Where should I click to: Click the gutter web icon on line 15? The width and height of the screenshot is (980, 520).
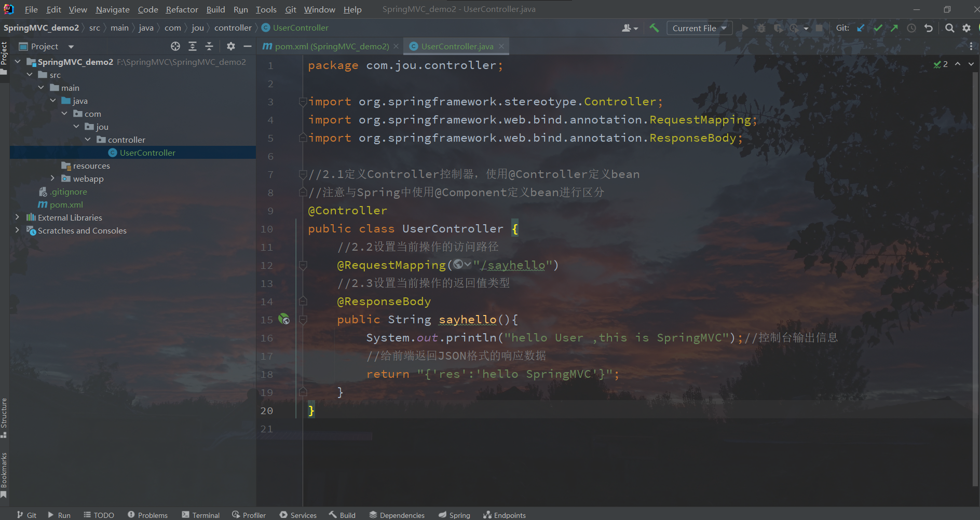pyautogui.click(x=284, y=319)
